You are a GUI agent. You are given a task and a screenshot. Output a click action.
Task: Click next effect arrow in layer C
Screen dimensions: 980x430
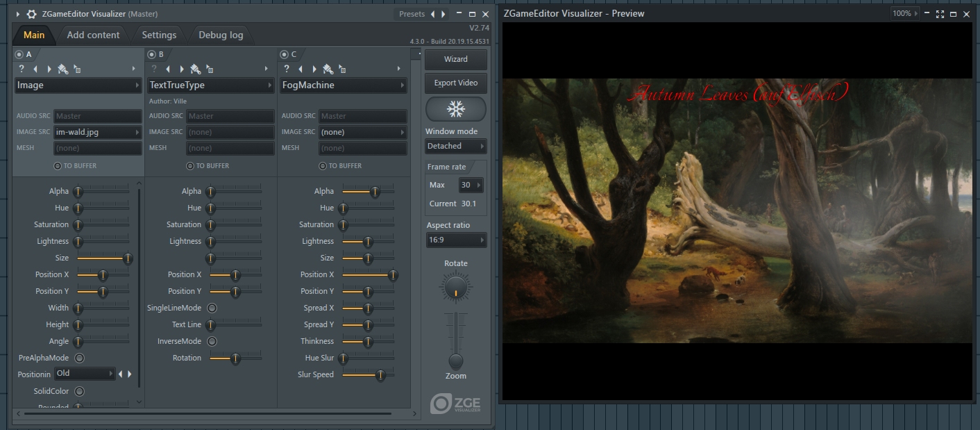tap(314, 69)
